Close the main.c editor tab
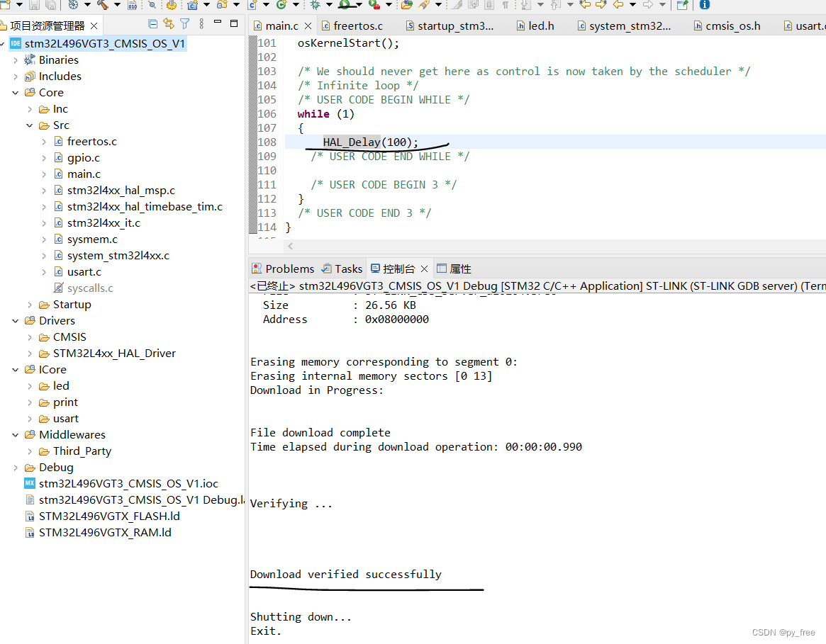Viewport: 826px width, 644px height. pyautogui.click(x=308, y=26)
